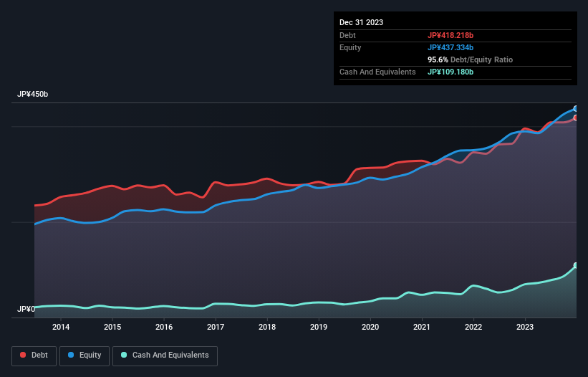Click the JP¥450b y-axis label
The image size is (588, 377).
point(33,94)
